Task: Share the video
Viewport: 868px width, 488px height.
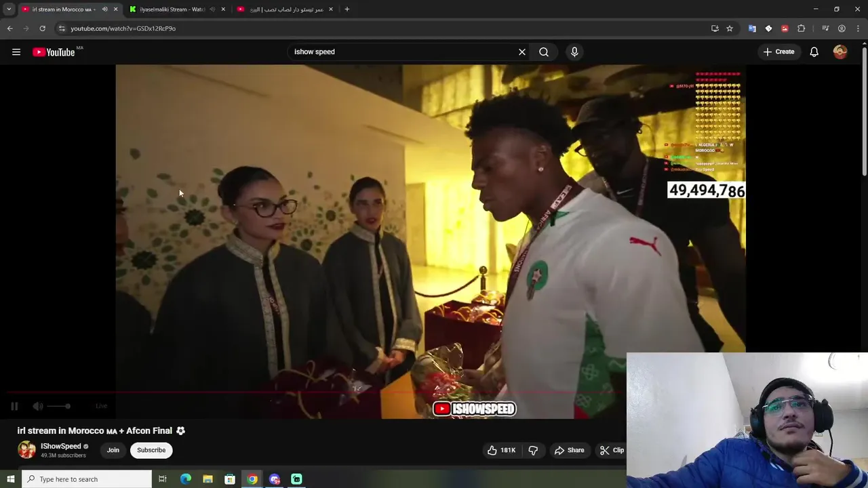Action: pos(569,450)
